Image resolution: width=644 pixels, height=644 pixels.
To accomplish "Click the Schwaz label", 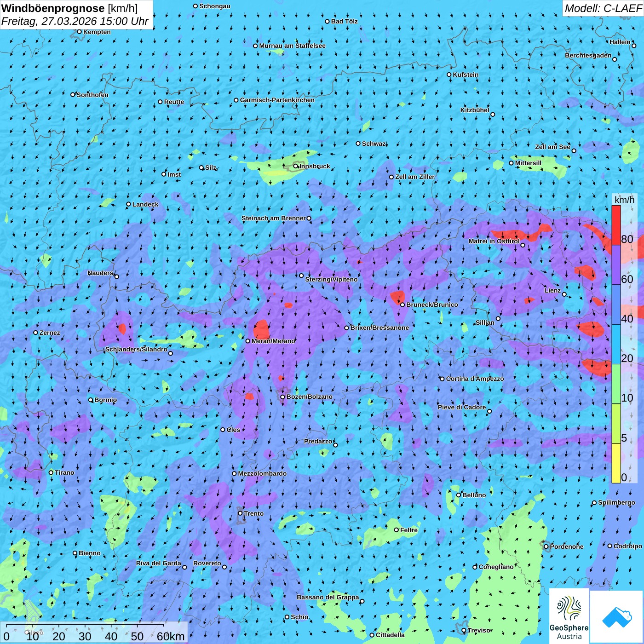I will (374, 144).
